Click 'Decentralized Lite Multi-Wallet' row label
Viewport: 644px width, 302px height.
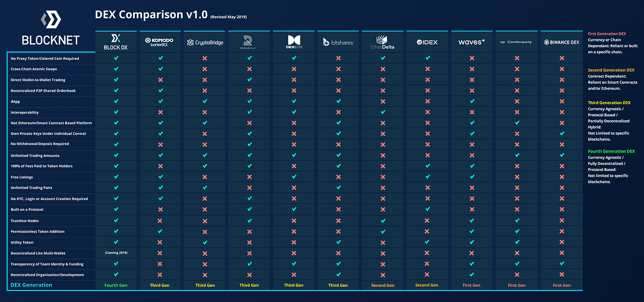(39, 253)
